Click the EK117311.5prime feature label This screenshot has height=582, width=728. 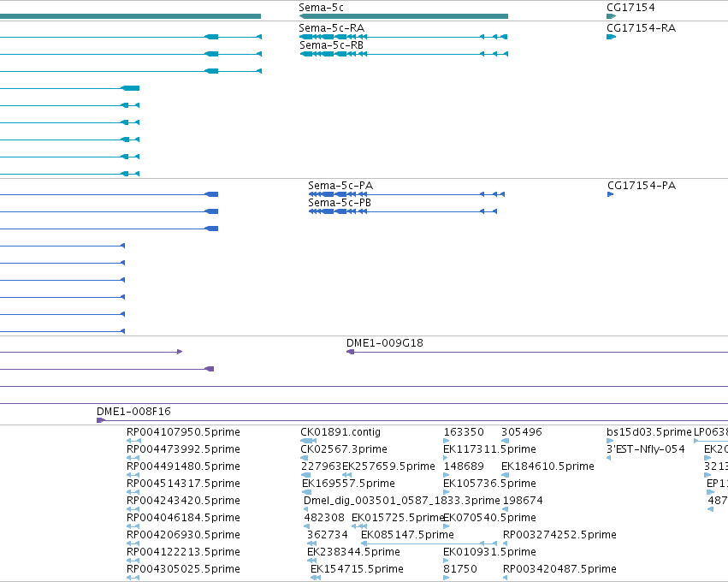489,449
